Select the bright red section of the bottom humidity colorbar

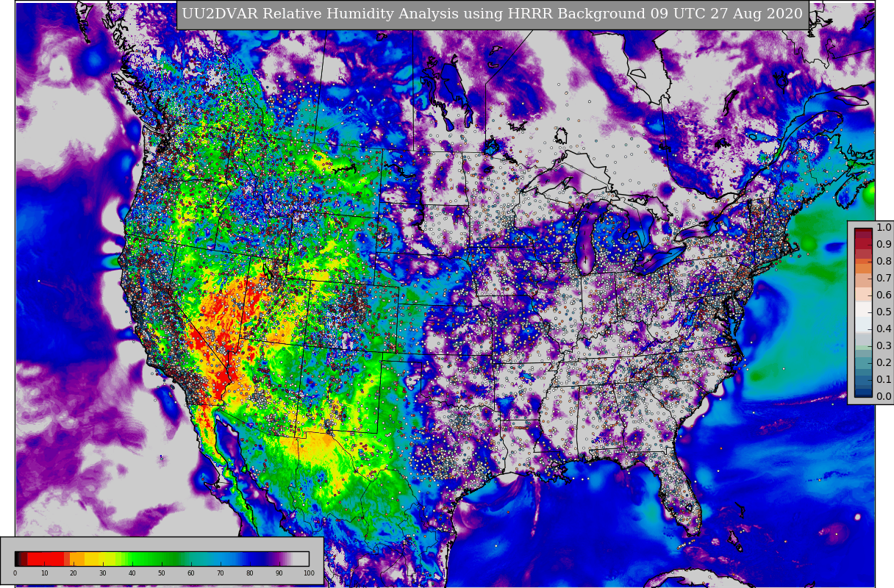click(46, 559)
